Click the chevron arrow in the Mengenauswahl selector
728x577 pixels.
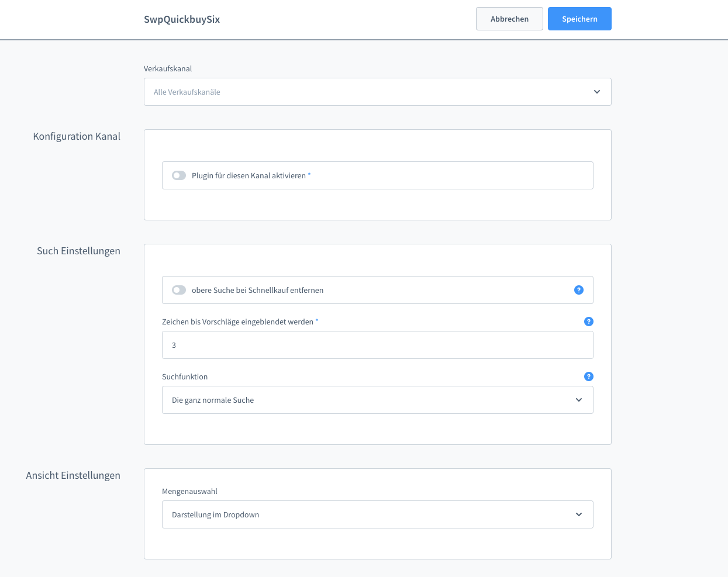(578, 514)
